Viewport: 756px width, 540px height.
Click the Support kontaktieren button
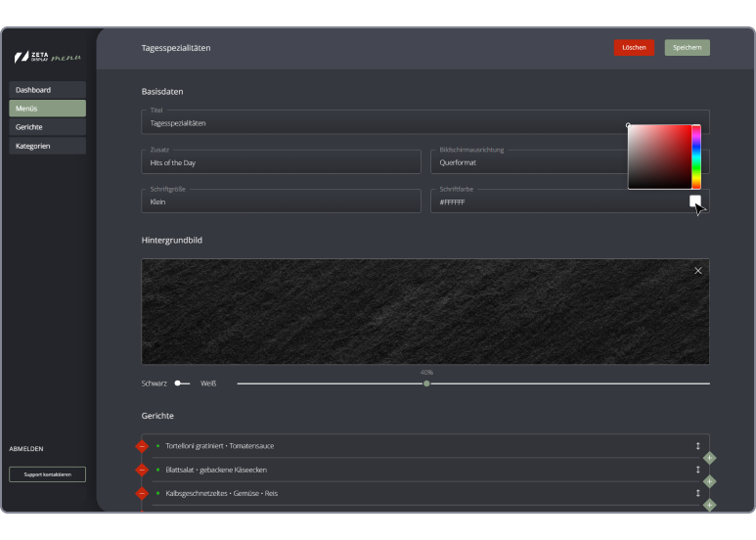click(x=47, y=474)
